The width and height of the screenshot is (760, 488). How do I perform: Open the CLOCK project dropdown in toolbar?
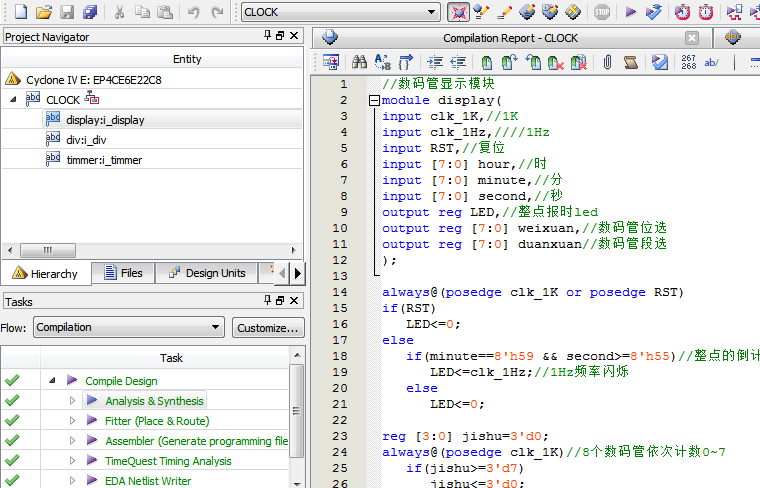pyautogui.click(x=432, y=12)
